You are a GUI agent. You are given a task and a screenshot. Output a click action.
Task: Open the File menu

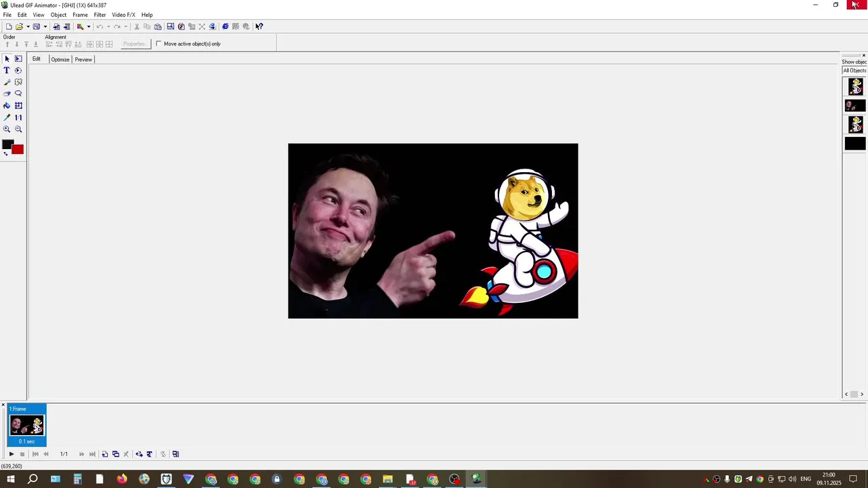coord(7,15)
